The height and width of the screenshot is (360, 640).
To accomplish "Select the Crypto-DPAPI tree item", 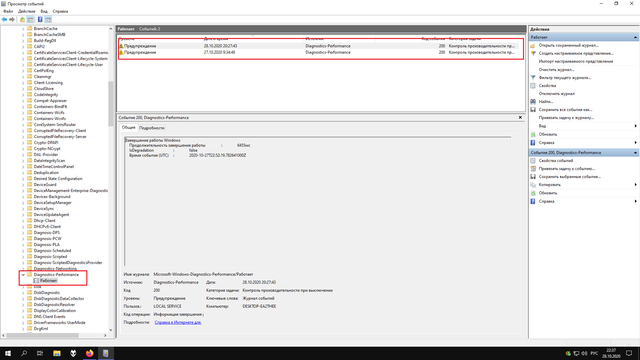I will pos(46,143).
